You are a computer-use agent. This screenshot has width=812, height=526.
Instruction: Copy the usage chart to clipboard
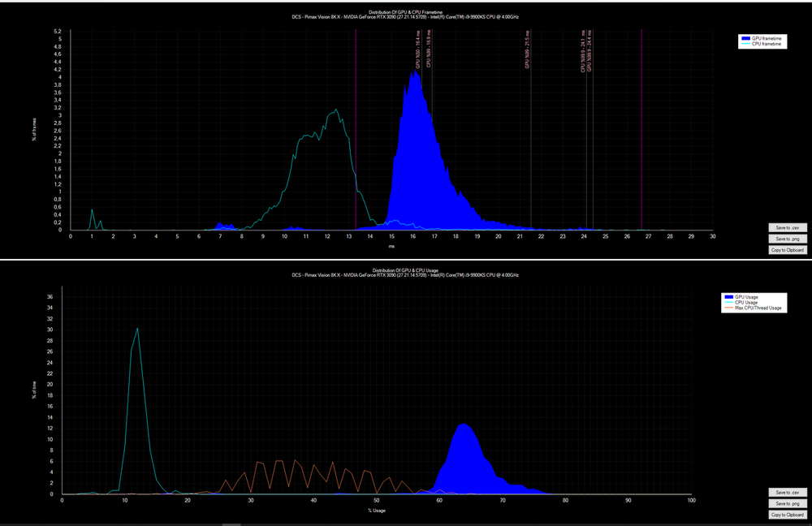click(787, 515)
